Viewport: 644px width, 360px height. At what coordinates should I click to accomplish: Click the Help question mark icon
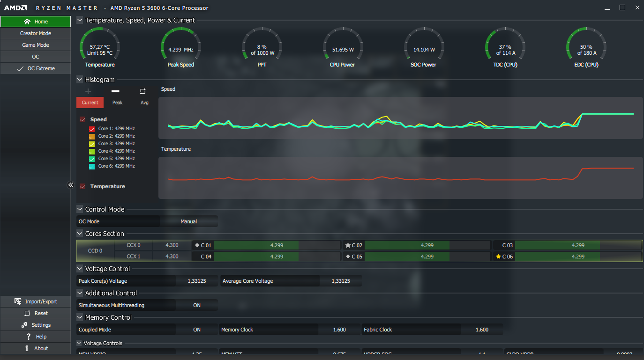click(29, 337)
